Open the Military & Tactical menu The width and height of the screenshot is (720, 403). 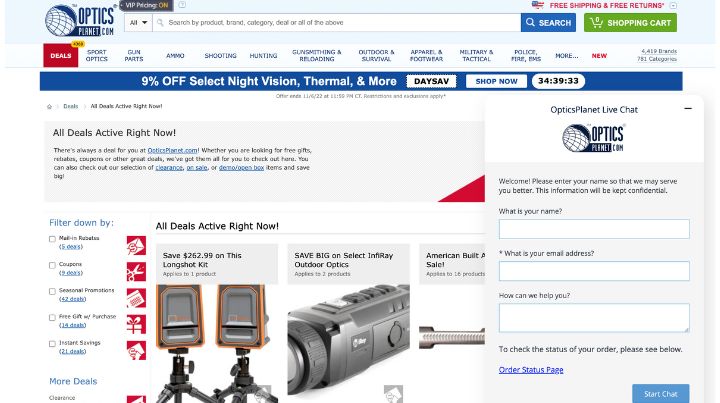pos(476,56)
